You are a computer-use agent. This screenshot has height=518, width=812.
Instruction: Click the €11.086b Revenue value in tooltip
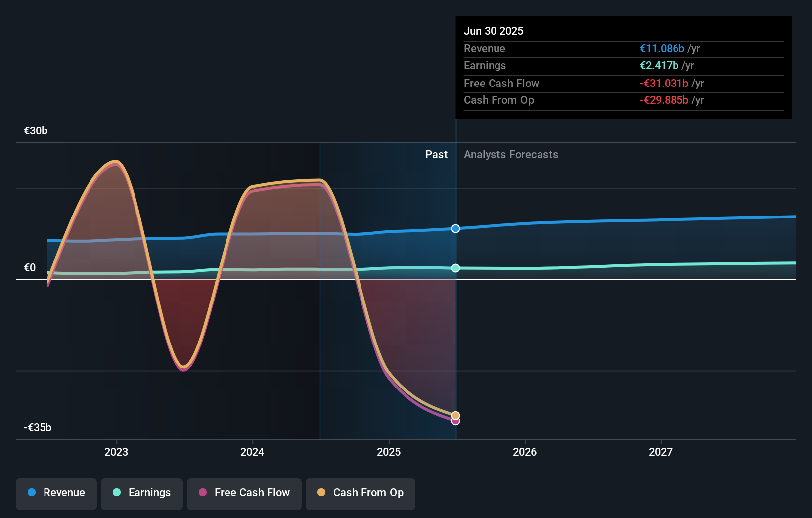click(x=662, y=48)
